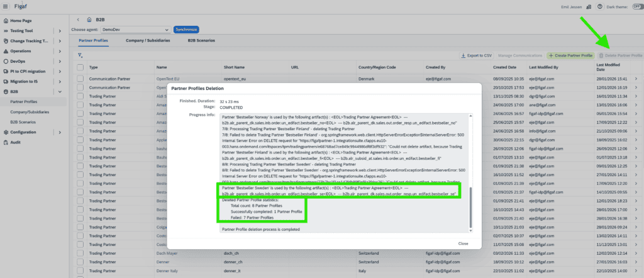Viewport: 644px width, 278px height.
Task: Click the Progress info scroll-up arrow
Action: click(x=470, y=116)
